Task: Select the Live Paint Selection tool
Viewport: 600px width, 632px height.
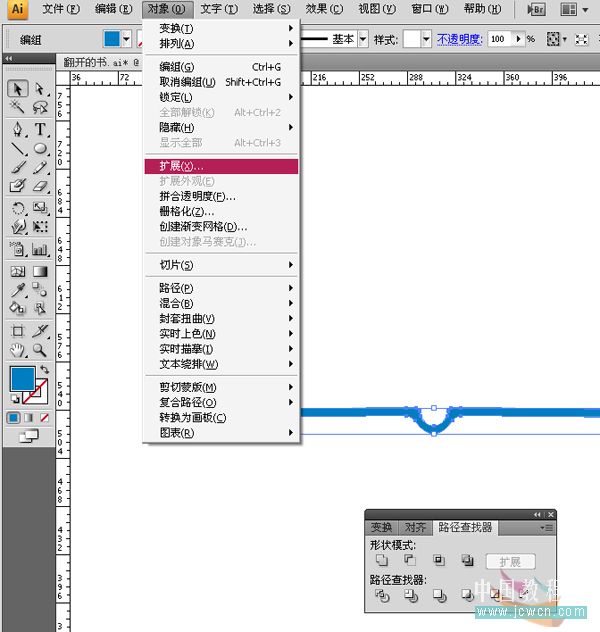Action: 39,308
